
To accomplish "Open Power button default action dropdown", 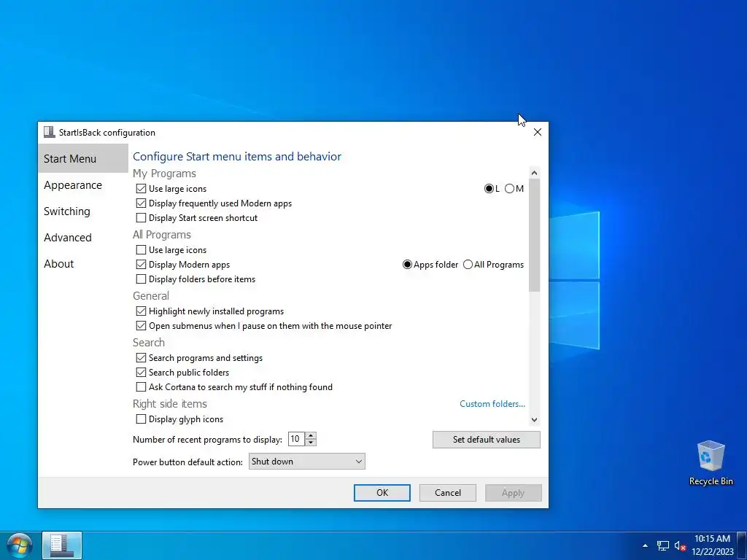I will click(x=307, y=461).
